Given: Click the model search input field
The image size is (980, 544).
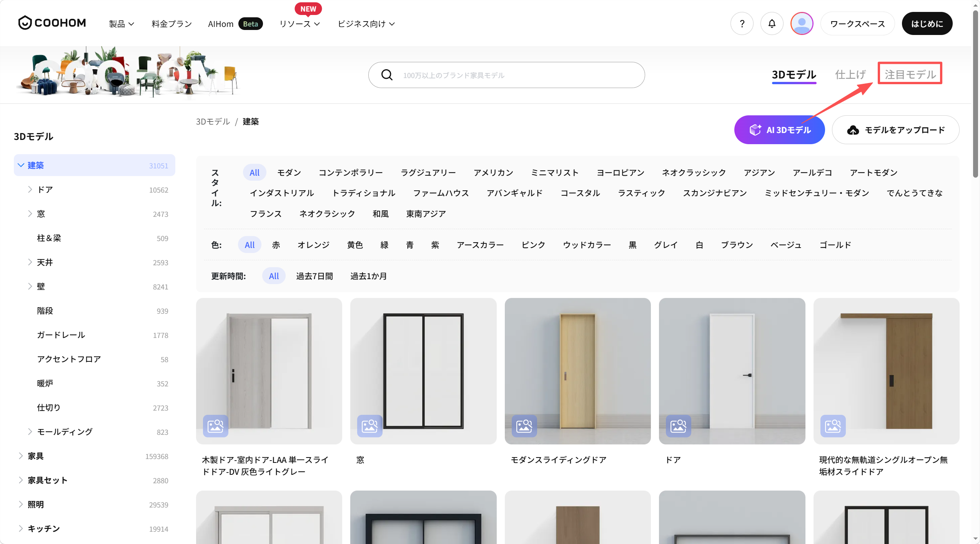Looking at the screenshot, I should tap(506, 75).
